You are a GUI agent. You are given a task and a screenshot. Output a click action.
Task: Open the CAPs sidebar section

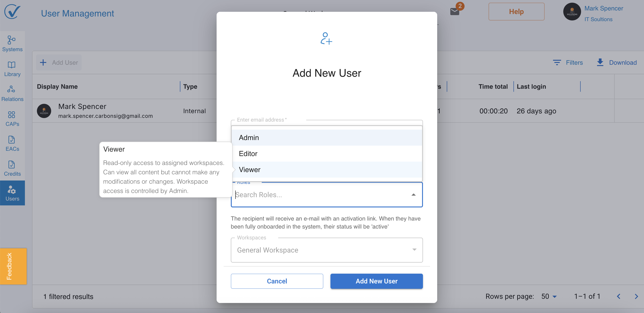12,118
